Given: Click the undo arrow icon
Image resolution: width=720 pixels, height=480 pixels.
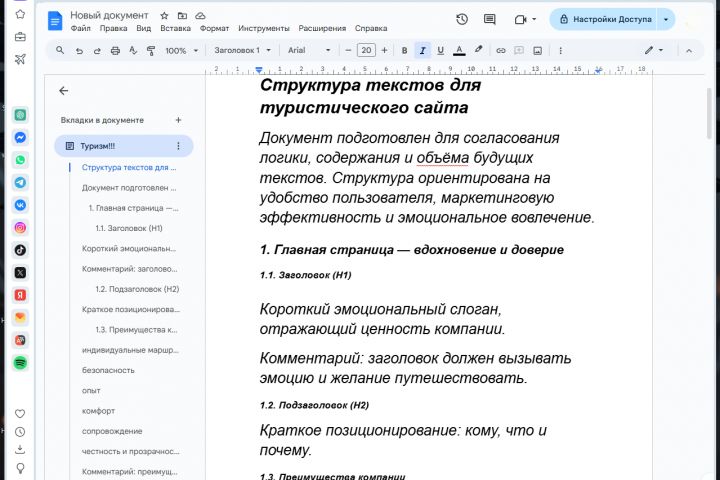Looking at the screenshot, I should tap(79, 50).
